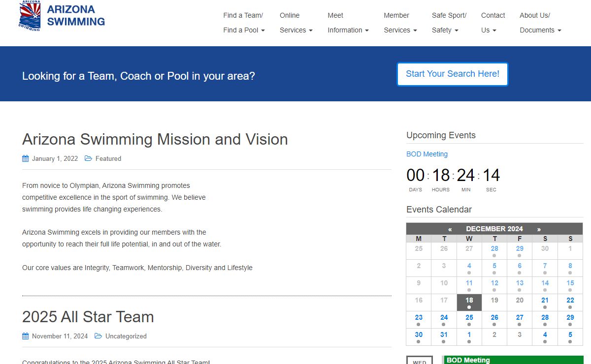Click the countdown DAYS value 00
The image size is (591, 364).
tap(416, 175)
